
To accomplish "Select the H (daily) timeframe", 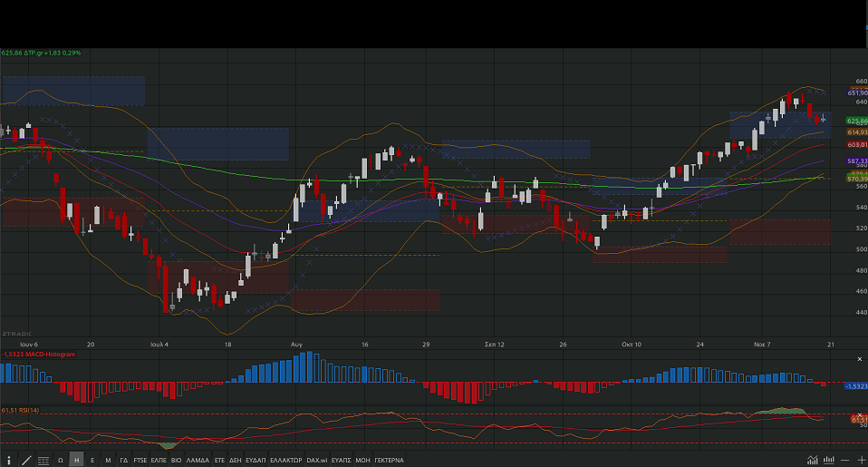I will tap(76, 461).
